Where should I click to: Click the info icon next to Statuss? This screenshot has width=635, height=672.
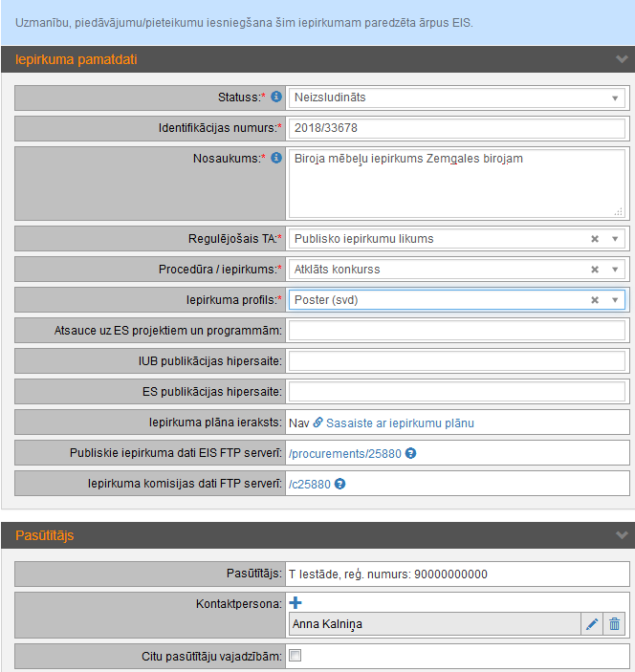276,98
